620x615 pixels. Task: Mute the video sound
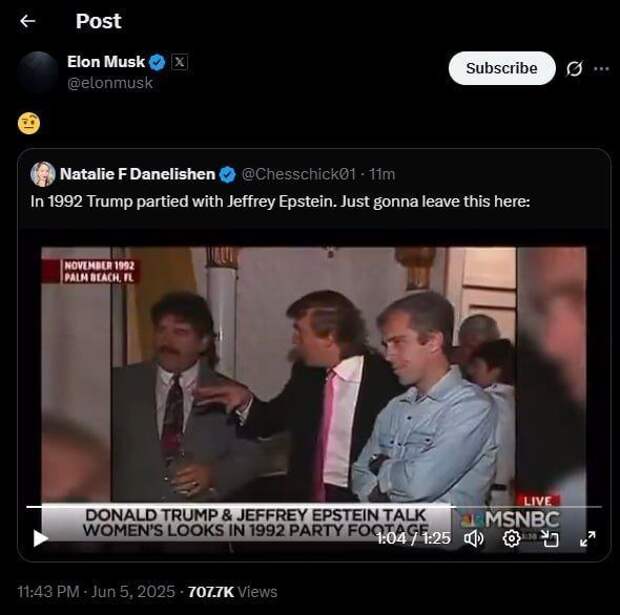coord(474,538)
